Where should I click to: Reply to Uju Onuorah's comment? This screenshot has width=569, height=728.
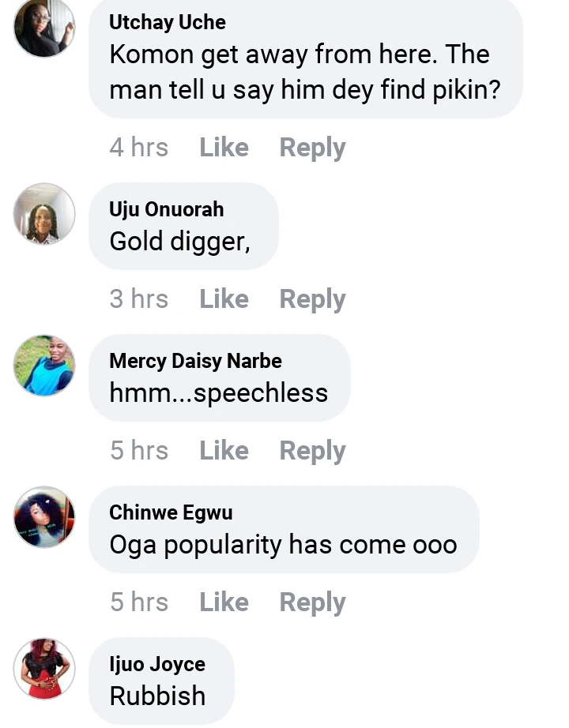coord(312,299)
